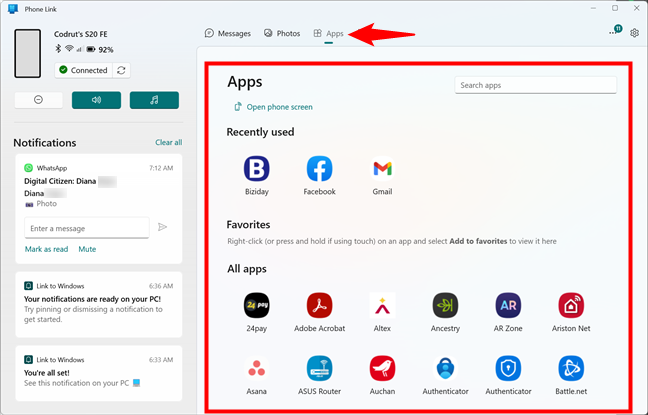
Task: Launch the Asana app
Action: tap(256, 368)
